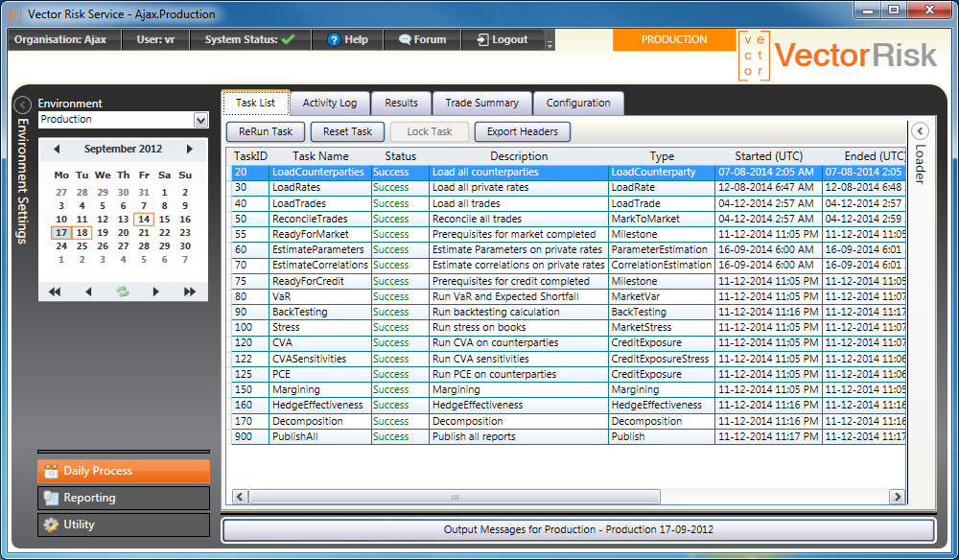Select the ReadyForCredit task name
This screenshot has width=959, height=560.
[x=308, y=281]
